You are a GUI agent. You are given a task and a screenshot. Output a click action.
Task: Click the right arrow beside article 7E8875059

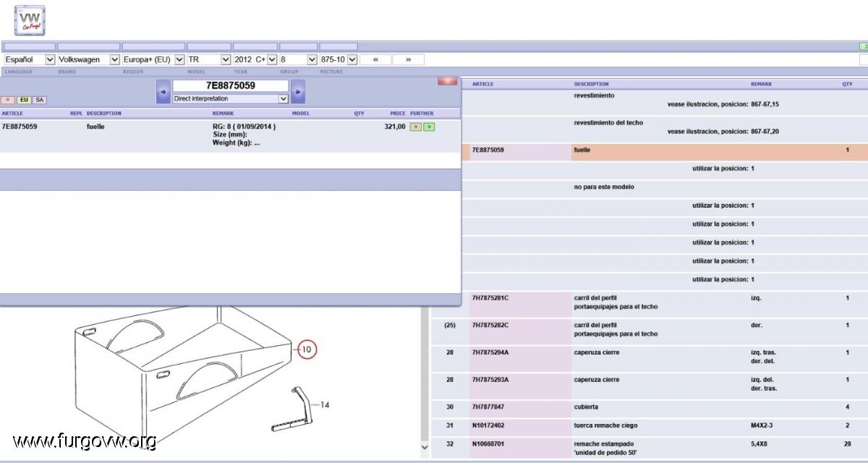click(x=298, y=92)
